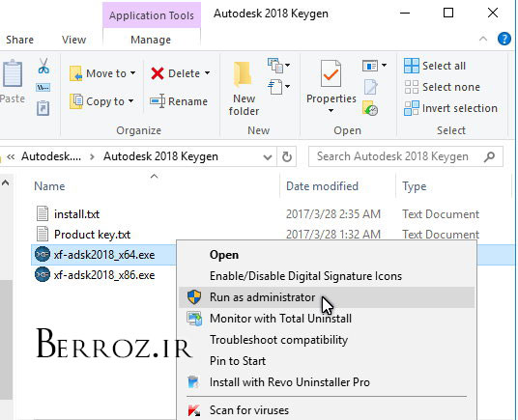Collapse the ribbon with the chevron
The height and width of the screenshot is (420, 518).
tap(483, 39)
